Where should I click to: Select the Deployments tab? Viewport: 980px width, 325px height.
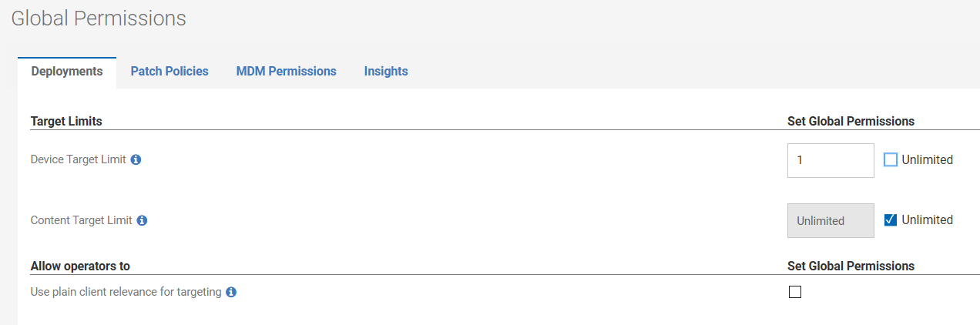point(67,72)
